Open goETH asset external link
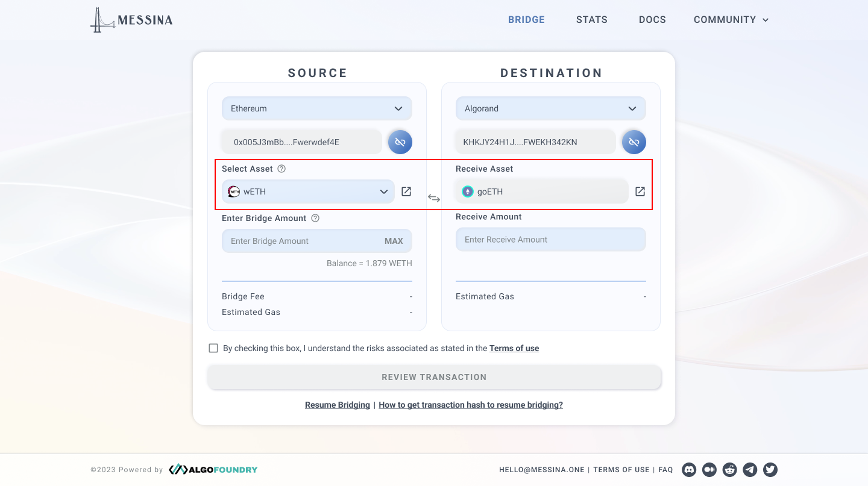Image resolution: width=868 pixels, height=486 pixels. coord(640,192)
